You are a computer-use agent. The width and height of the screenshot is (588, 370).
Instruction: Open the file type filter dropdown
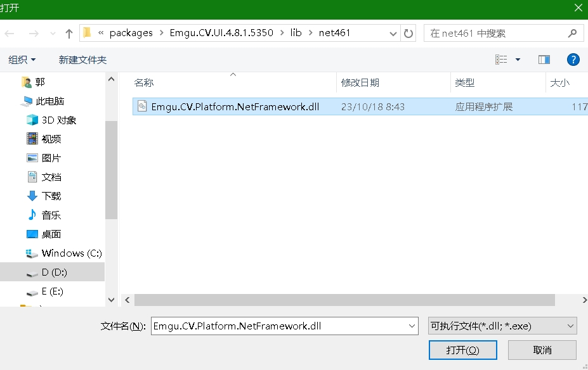(x=502, y=325)
